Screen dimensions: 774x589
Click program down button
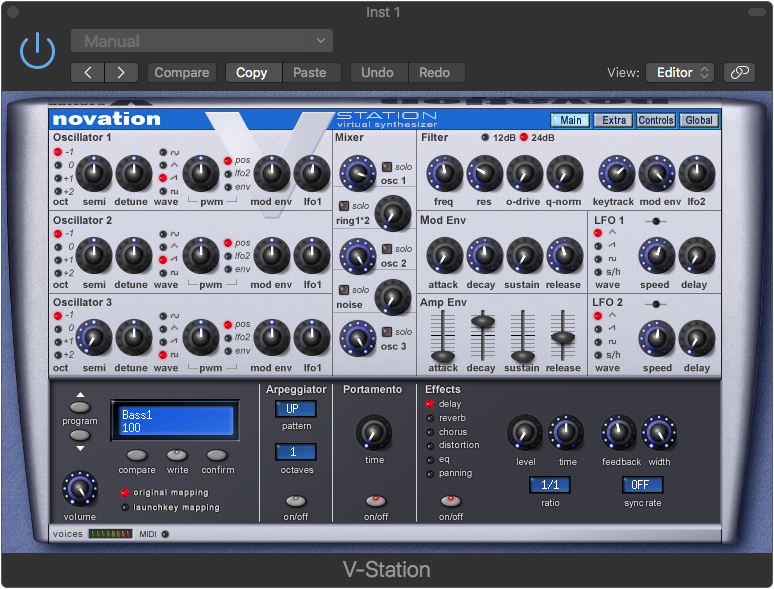point(80,435)
